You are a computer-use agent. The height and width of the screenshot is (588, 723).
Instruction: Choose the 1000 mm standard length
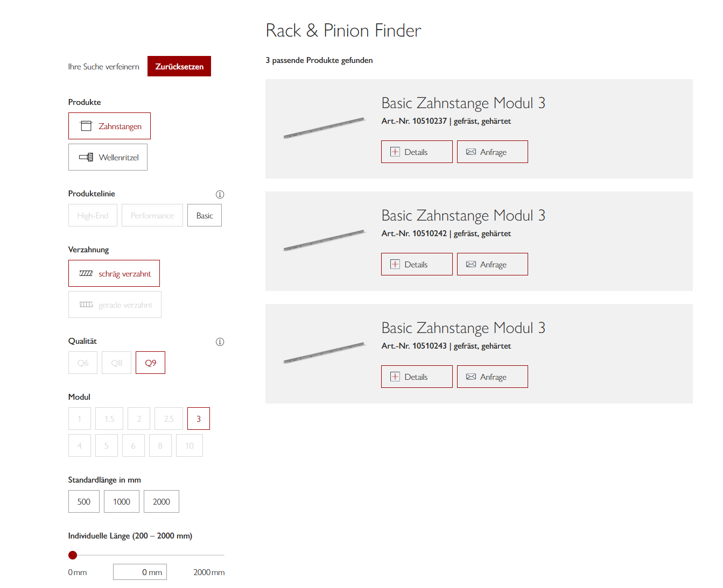click(x=122, y=501)
